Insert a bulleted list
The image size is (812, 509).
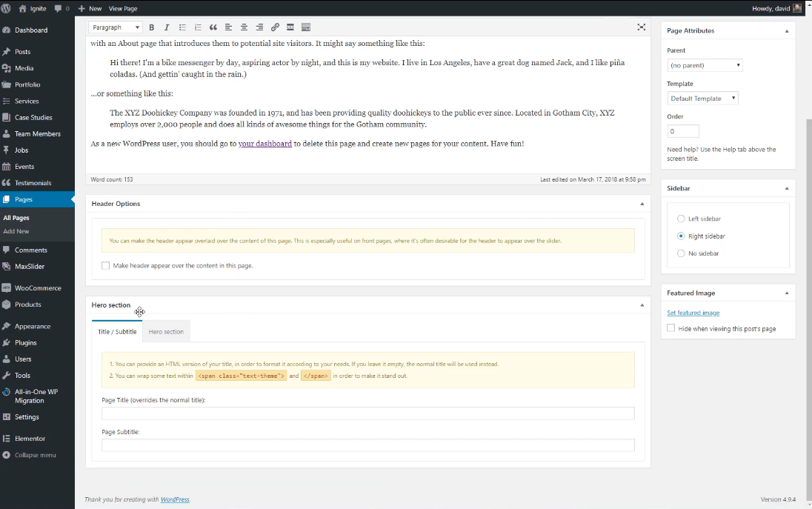[x=182, y=27]
